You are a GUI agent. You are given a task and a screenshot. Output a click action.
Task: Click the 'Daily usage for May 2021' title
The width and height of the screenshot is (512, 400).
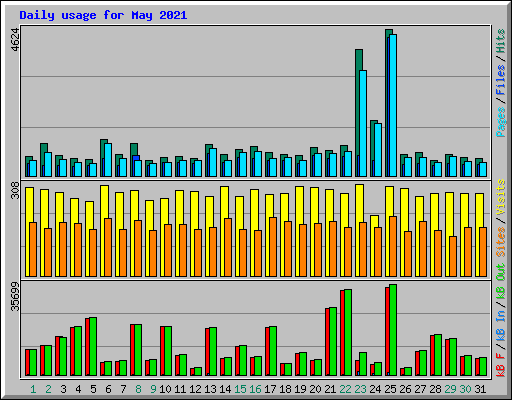103,15
